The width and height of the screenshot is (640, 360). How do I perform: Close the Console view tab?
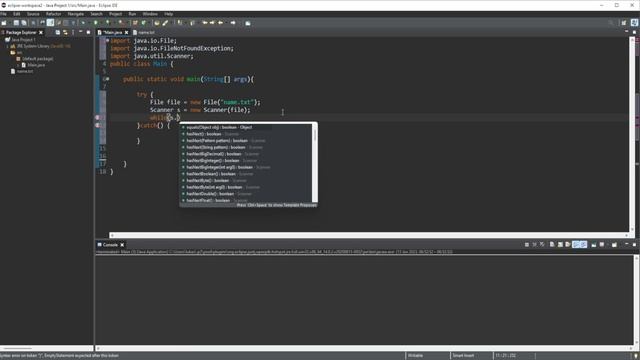(x=122, y=244)
